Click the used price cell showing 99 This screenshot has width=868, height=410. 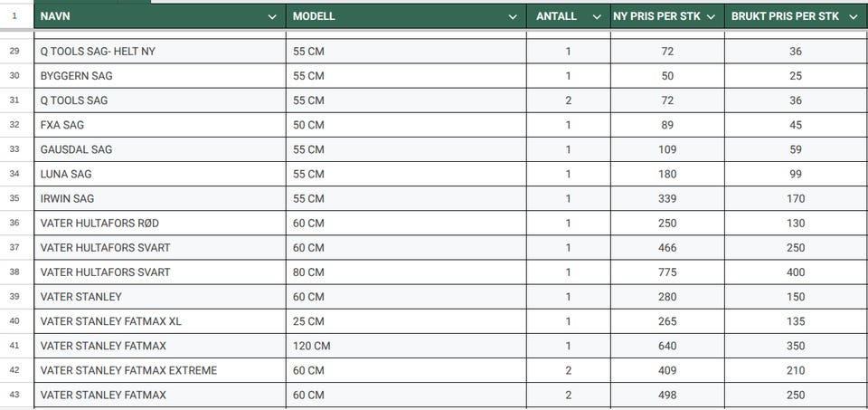click(796, 174)
